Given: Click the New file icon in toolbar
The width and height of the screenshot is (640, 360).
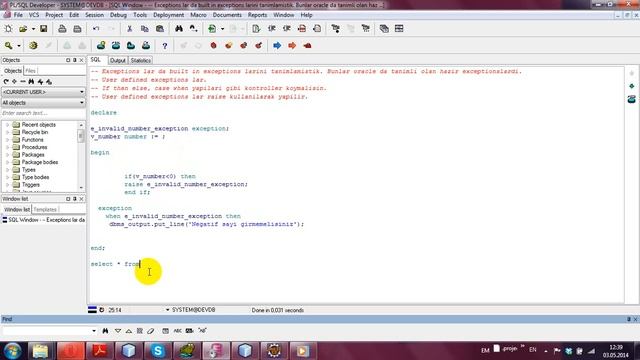Looking at the screenshot, I should (x=8, y=29).
